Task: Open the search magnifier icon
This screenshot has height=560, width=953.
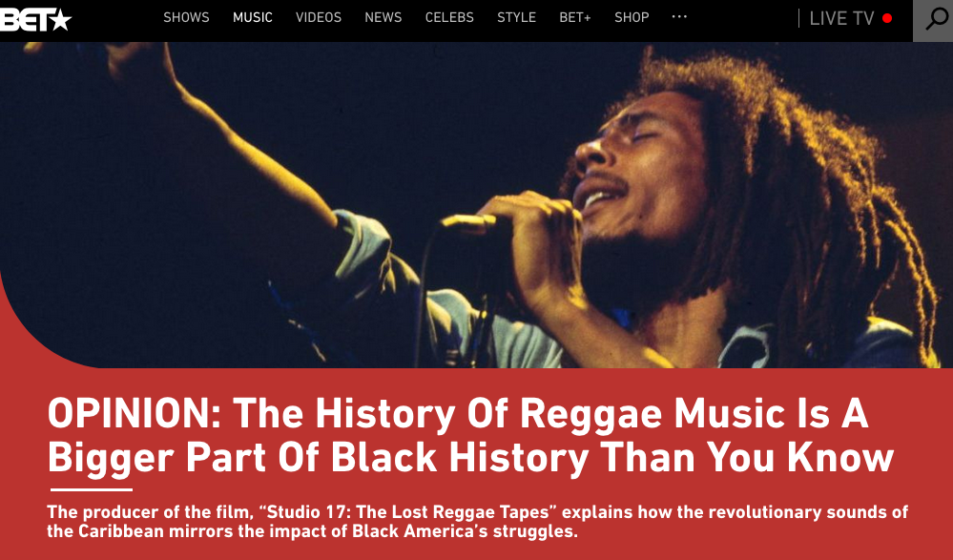Action: 936,19
